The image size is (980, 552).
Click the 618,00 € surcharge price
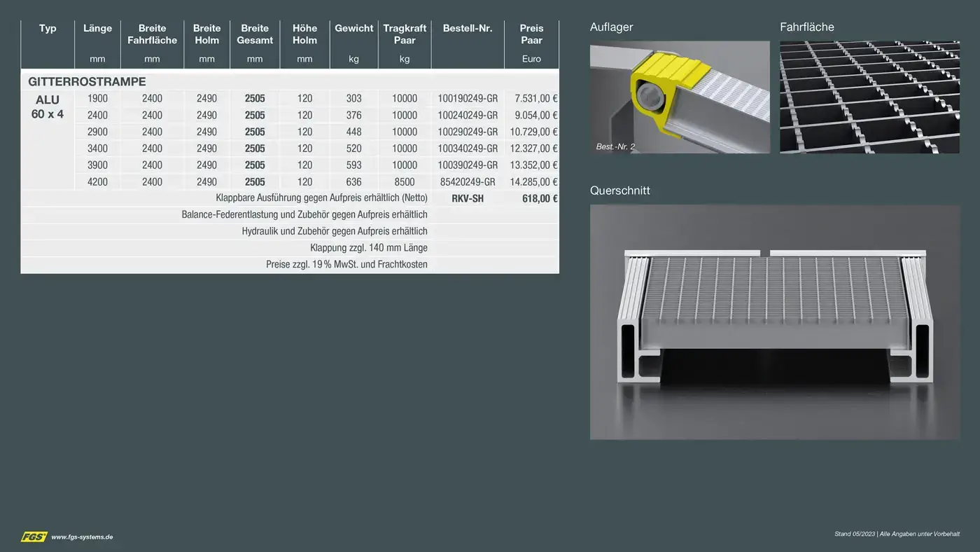click(x=540, y=199)
